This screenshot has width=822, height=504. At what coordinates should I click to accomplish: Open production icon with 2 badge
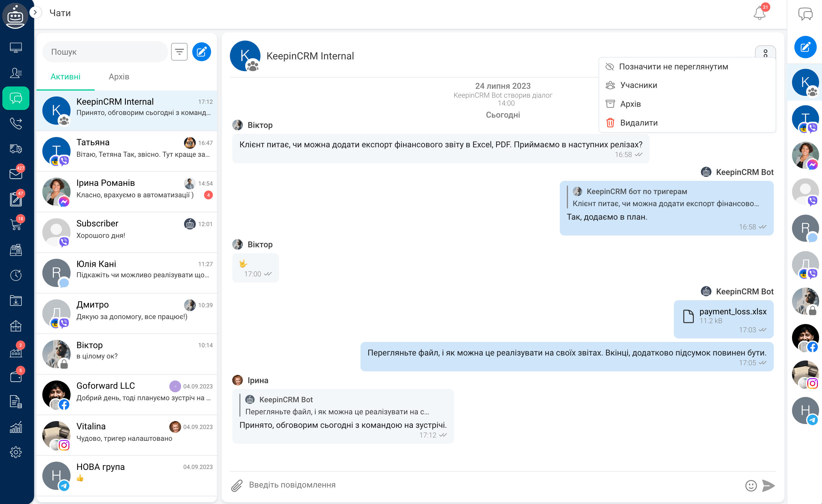point(16,351)
